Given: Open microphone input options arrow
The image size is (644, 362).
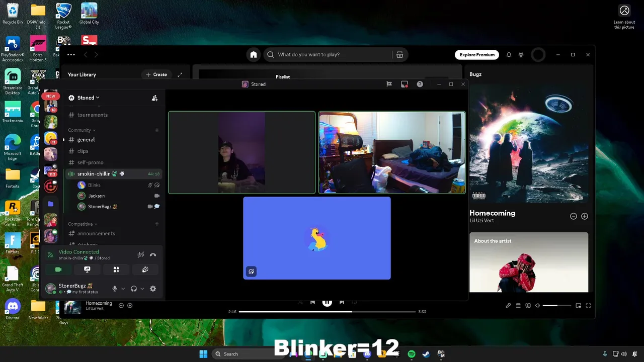Looking at the screenshot, I should [123, 289].
